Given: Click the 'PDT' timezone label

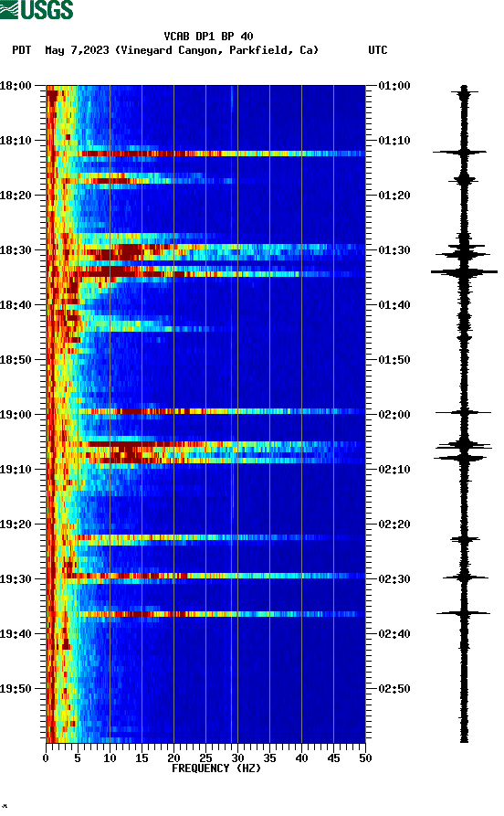Looking at the screenshot, I should (x=21, y=50).
